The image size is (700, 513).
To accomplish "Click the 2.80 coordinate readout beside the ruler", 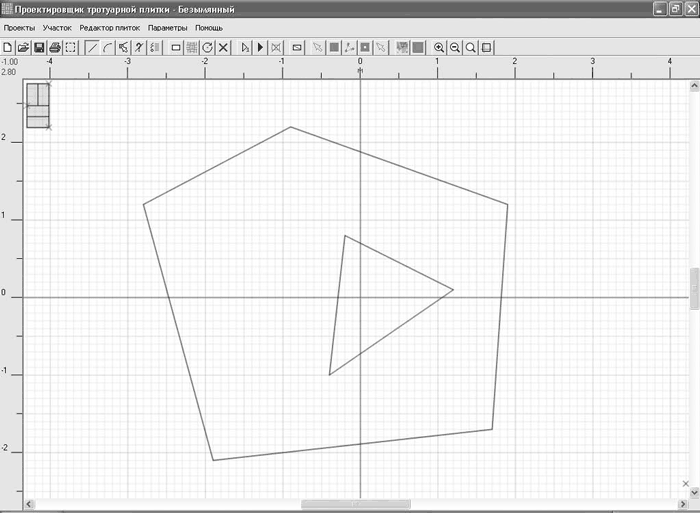I will (8, 72).
